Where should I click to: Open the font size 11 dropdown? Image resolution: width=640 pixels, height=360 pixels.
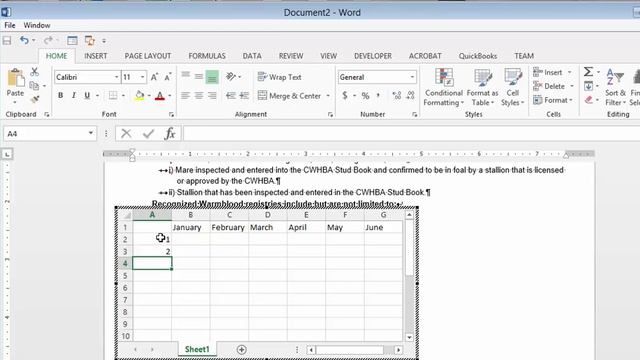coord(142,77)
